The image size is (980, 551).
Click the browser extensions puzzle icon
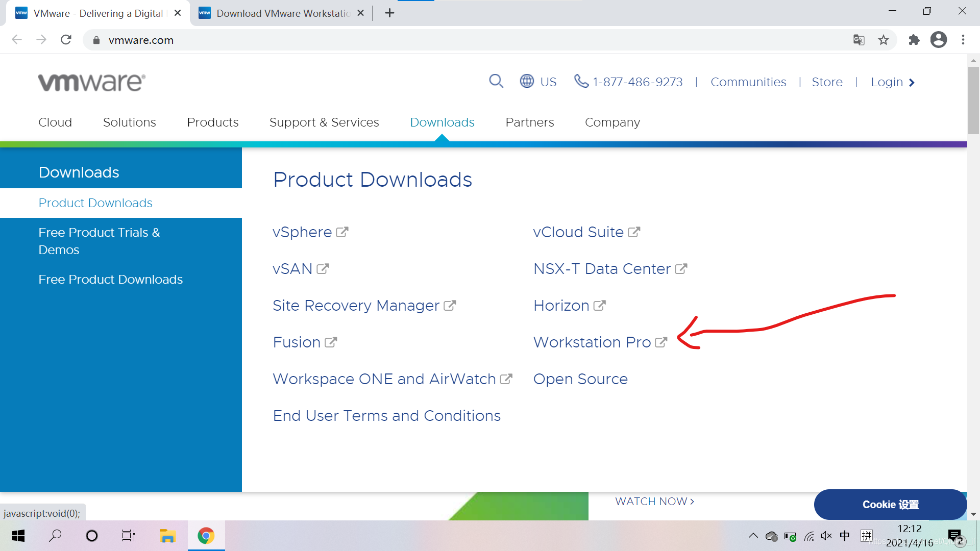point(914,40)
